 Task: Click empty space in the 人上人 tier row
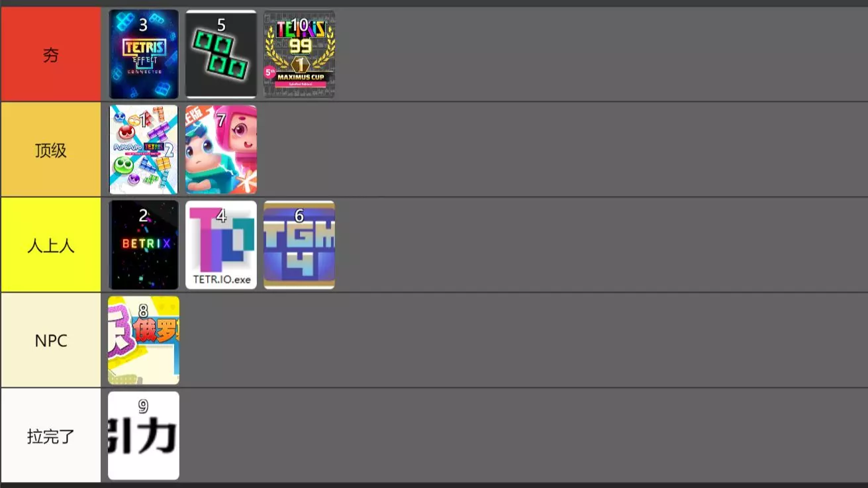(601, 245)
